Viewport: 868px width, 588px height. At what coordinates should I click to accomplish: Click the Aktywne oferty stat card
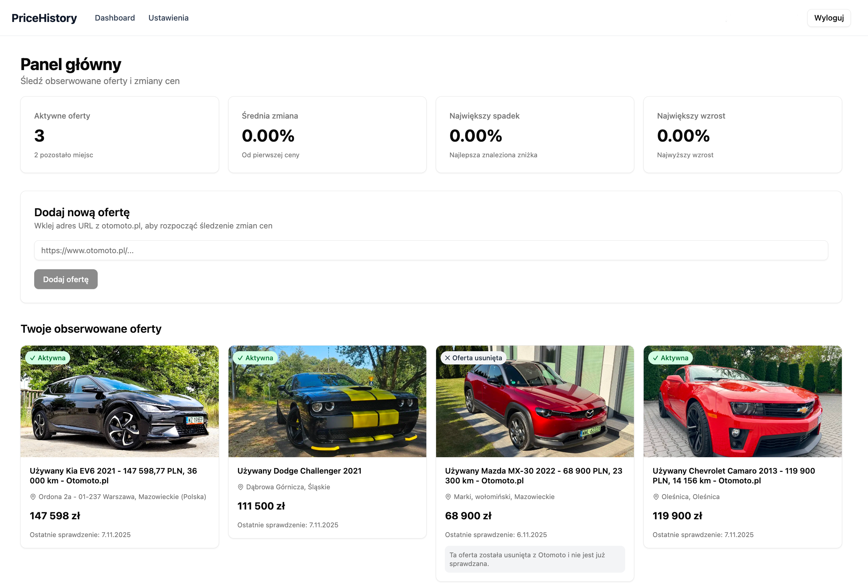(120, 135)
